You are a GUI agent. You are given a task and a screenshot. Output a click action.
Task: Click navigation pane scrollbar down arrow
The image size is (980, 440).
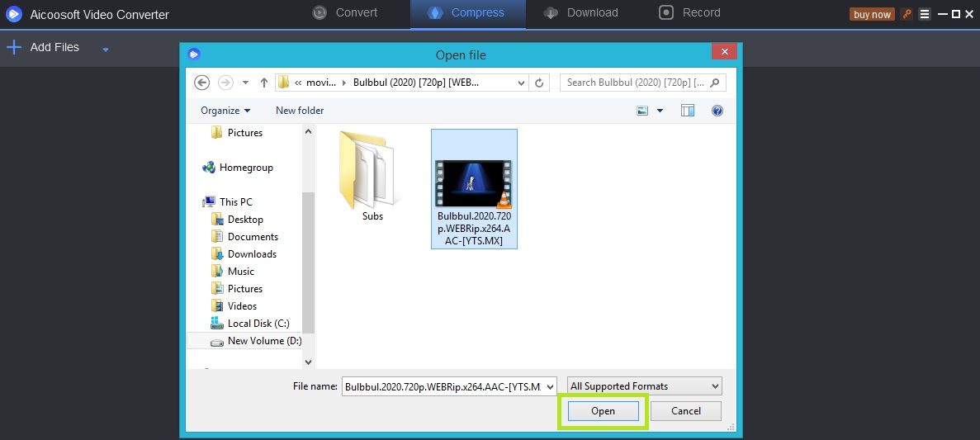coord(308,362)
